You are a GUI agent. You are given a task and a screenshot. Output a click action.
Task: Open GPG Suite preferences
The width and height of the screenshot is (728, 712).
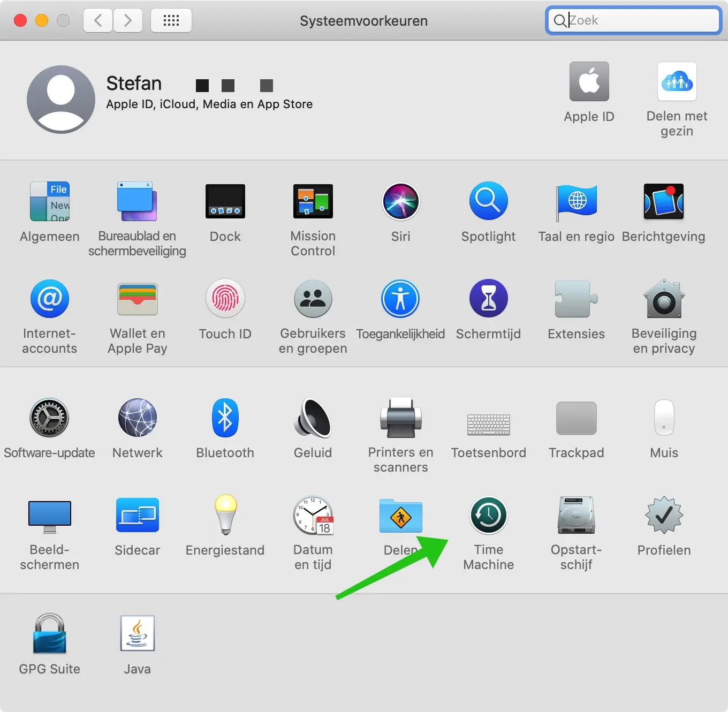pos(50,634)
